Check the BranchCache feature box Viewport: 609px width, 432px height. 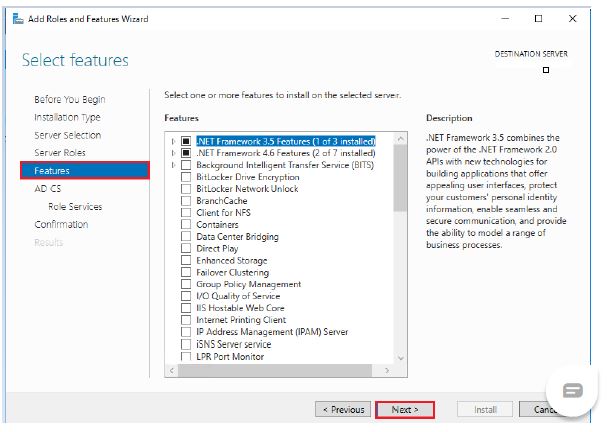pyautogui.click(x=186, y=201)
